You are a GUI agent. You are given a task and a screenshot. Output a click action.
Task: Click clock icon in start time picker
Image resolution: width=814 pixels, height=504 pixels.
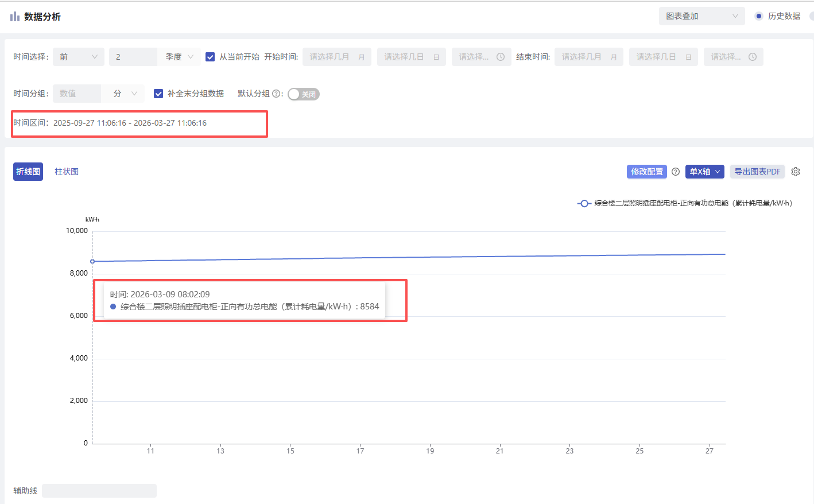click(x=500, y=57)
